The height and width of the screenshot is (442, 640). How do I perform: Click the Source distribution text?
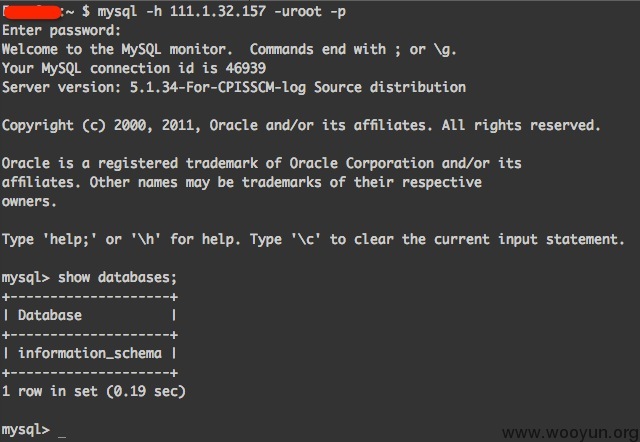pos(390,87)
